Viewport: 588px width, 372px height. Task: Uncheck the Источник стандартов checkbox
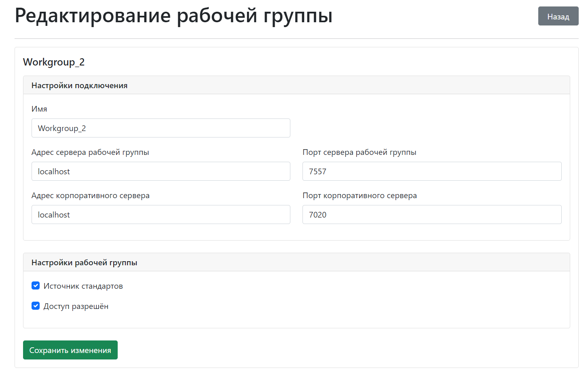tap(36, 285)
